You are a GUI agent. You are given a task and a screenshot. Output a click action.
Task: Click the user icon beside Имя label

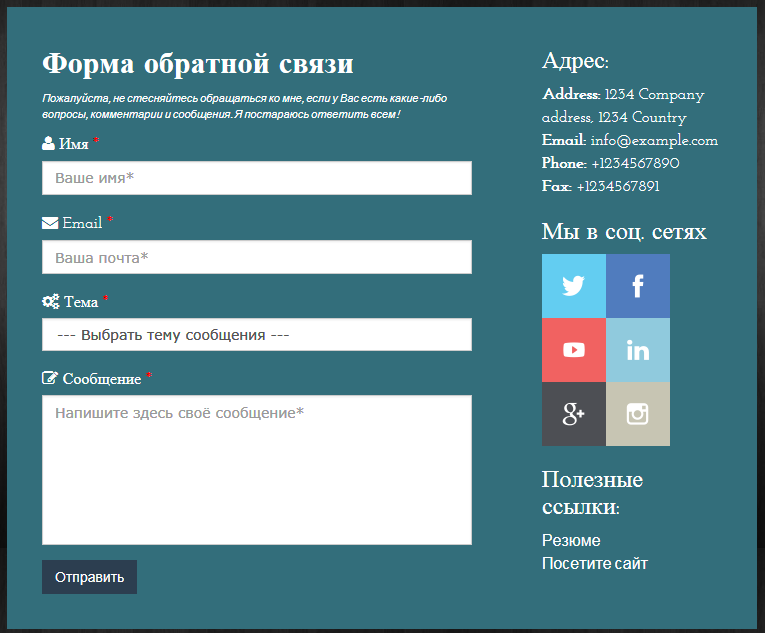(x=48, y=144)
